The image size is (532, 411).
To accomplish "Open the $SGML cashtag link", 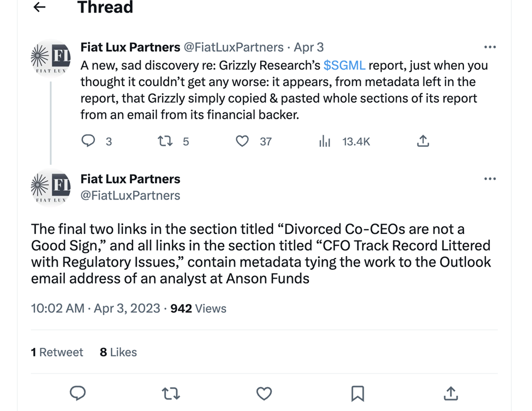I will coord(344,65).
